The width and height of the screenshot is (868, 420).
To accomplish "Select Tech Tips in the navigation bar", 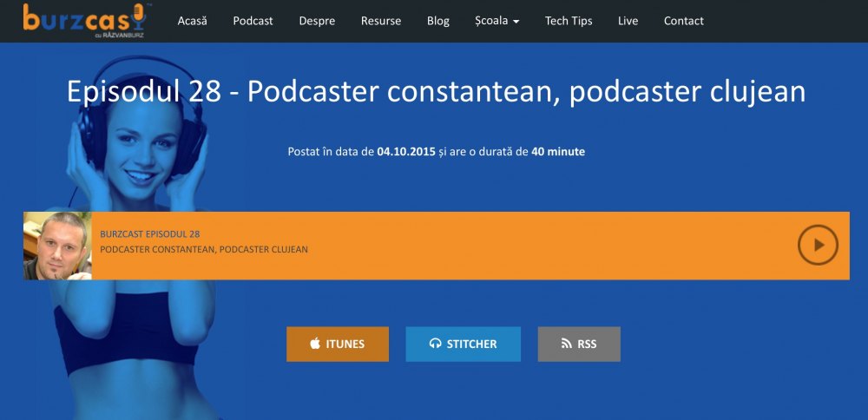I will (569, 21).
